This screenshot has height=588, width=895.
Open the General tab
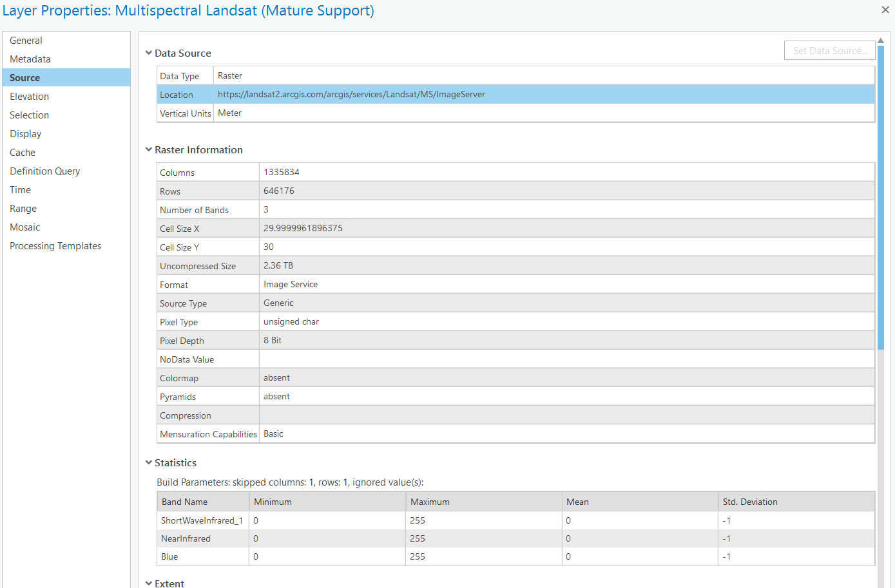point(26,41)
